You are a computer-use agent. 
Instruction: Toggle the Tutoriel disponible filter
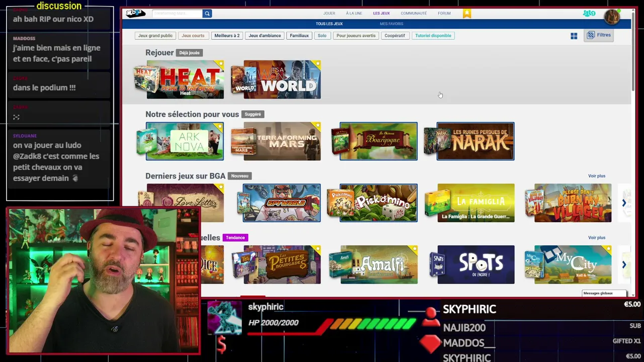point(433,36)
